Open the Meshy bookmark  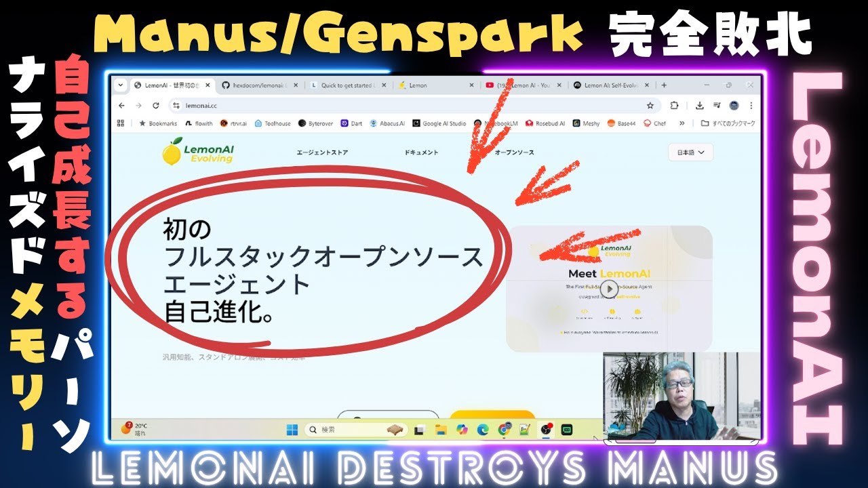click(x=586, y=123)
